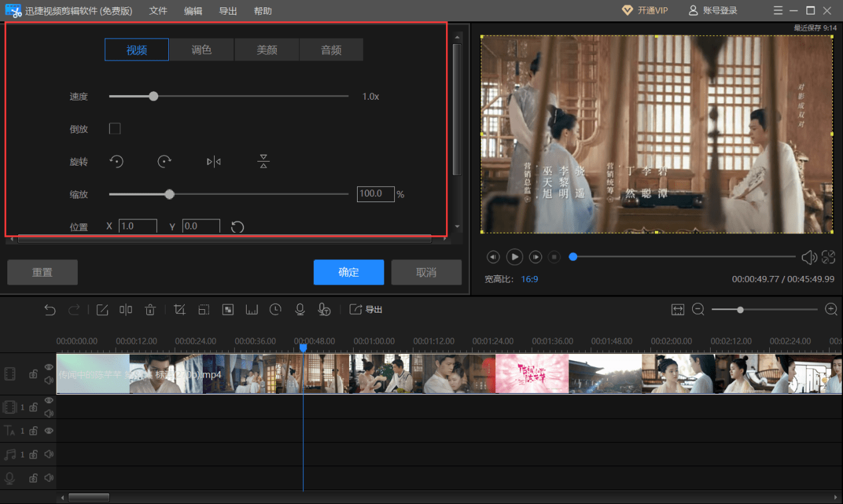This screenshot has width=843, height=504.
Task: Click the 速度 speed slider handle
Action: pos(154,96)
